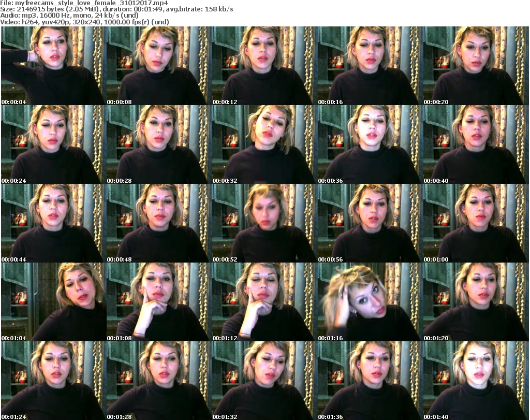Select the frame at 00:00:24
The width and height of the screenshot is (530, 420).
pos(53,144)
